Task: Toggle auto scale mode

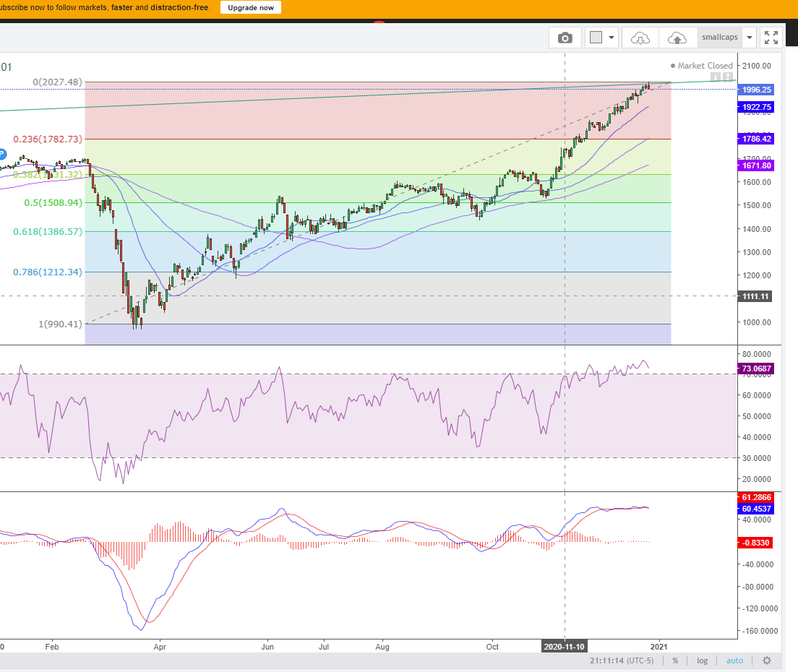Action: pos(734,660)
